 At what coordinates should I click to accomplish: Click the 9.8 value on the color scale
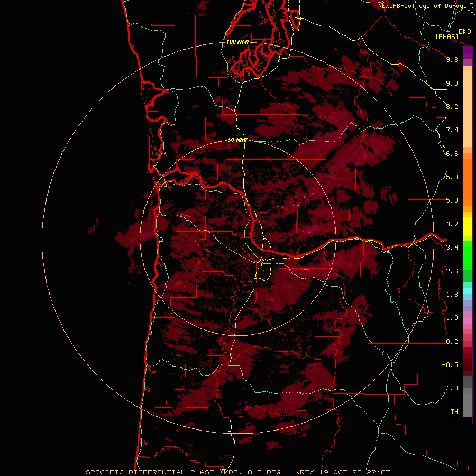click(x=452, y=59)
